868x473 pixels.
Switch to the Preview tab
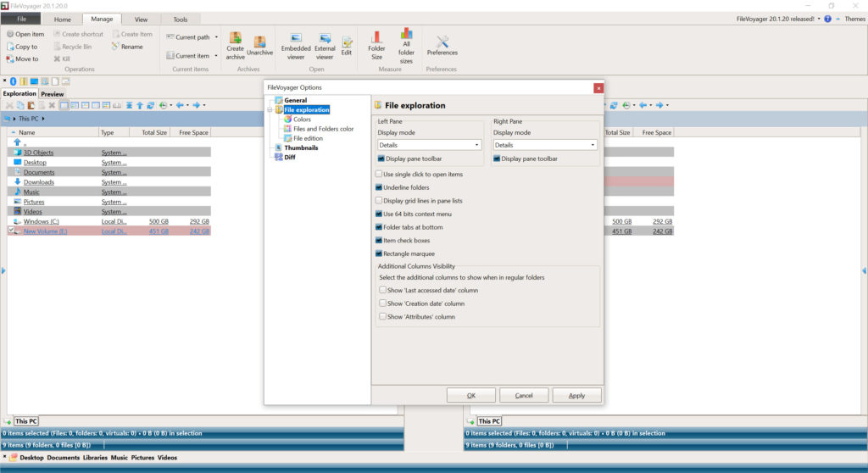[x=52, y=94]
